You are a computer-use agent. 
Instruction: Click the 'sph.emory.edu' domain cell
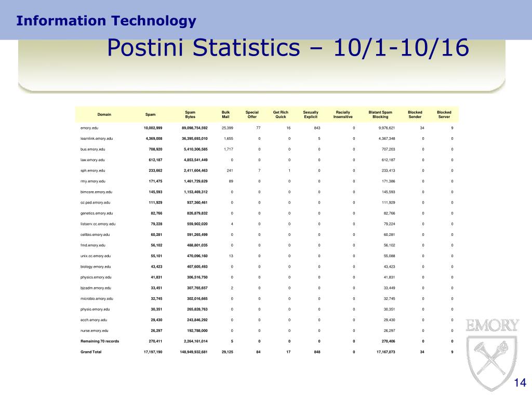point(92,170)
